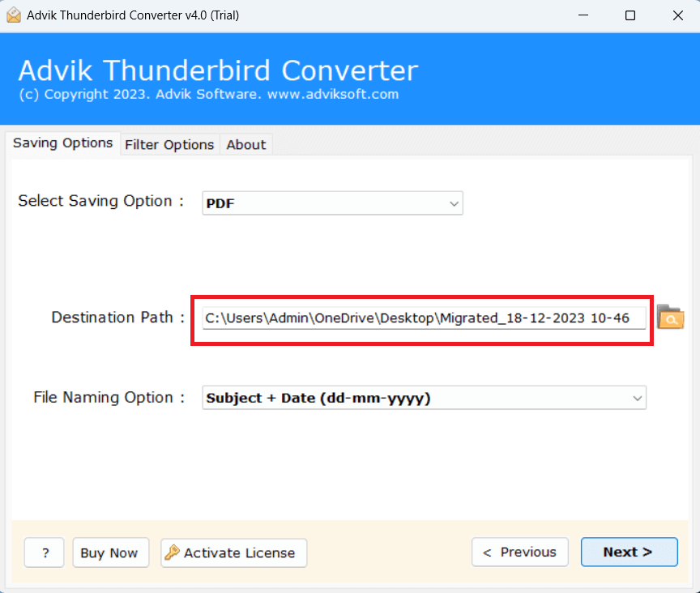Click the Advik application icon in the title bar
Screen dimensions: 700x593
[14, 15]
